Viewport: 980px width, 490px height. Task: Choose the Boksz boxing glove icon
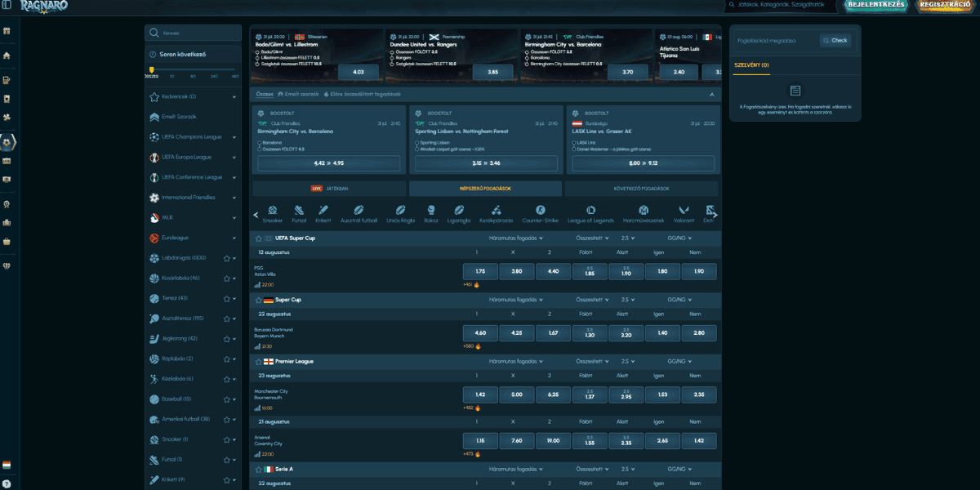click(431, 214)
